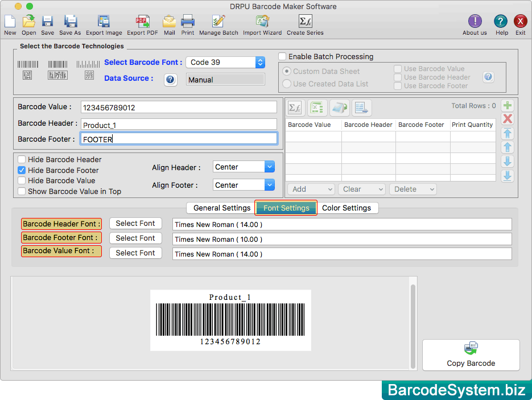Viewport: 532px width, 400px height.
Task: Expand the Align Header dropdown
Action: click(244, 167)
